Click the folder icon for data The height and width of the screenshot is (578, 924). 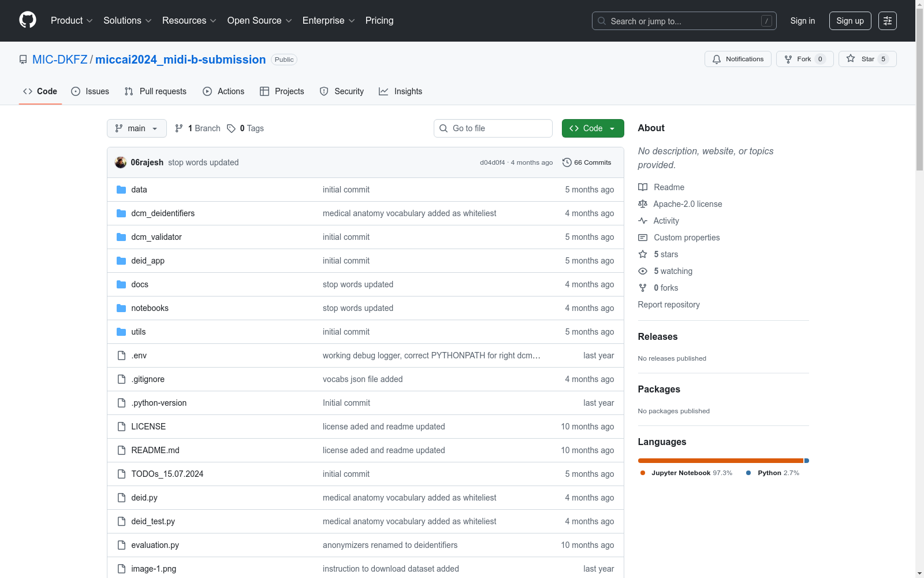tap(121, 190)
